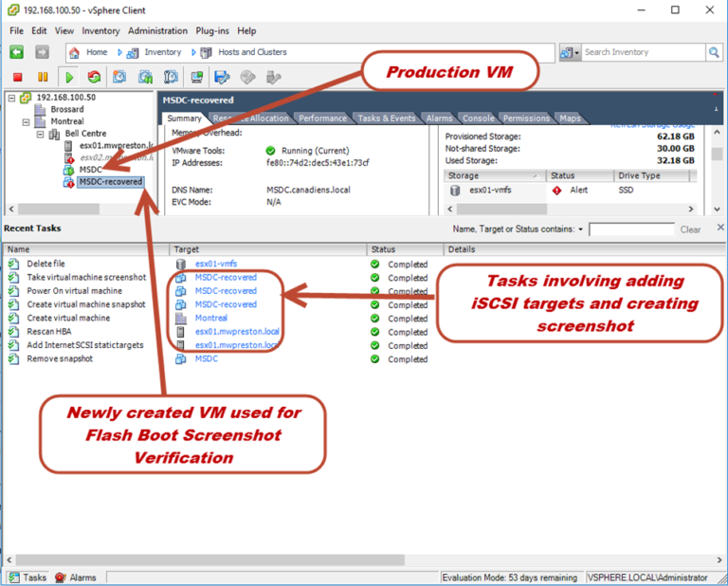Switch to the Alarms tab

point(439,119)
